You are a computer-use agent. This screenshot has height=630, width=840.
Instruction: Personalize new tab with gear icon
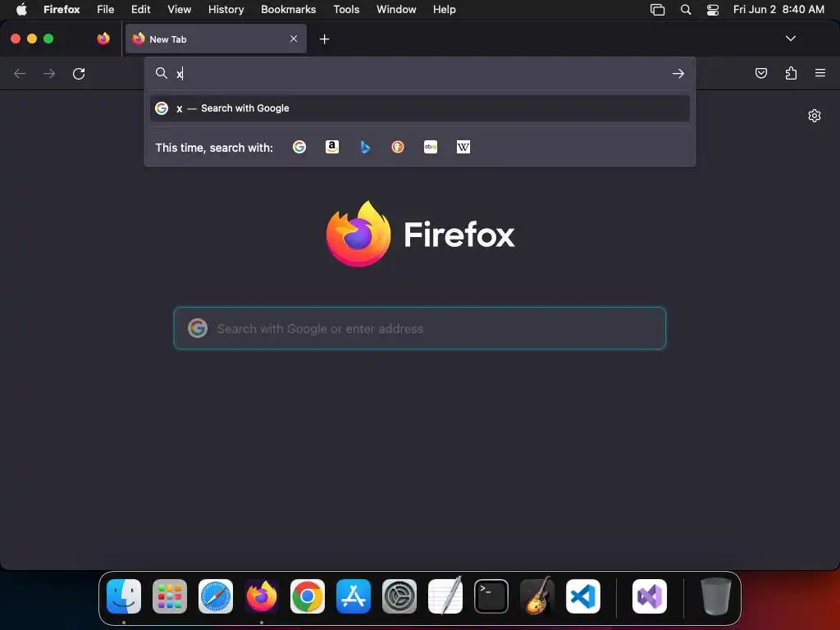815,116
